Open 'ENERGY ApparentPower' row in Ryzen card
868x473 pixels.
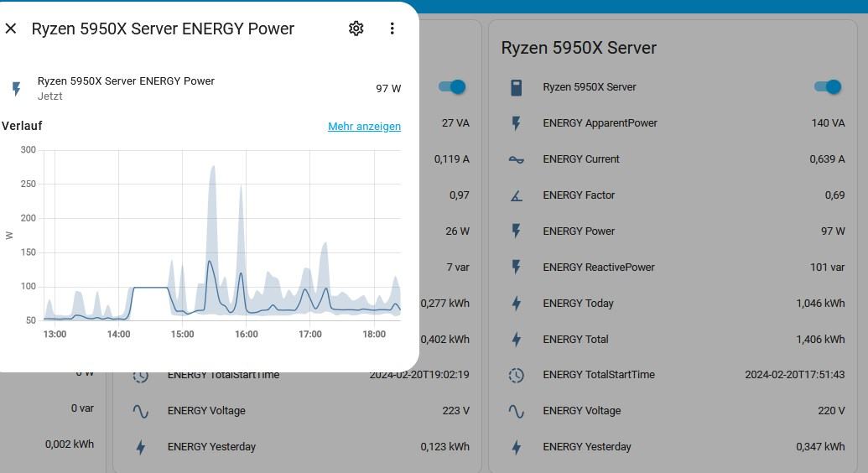(600, 123)
